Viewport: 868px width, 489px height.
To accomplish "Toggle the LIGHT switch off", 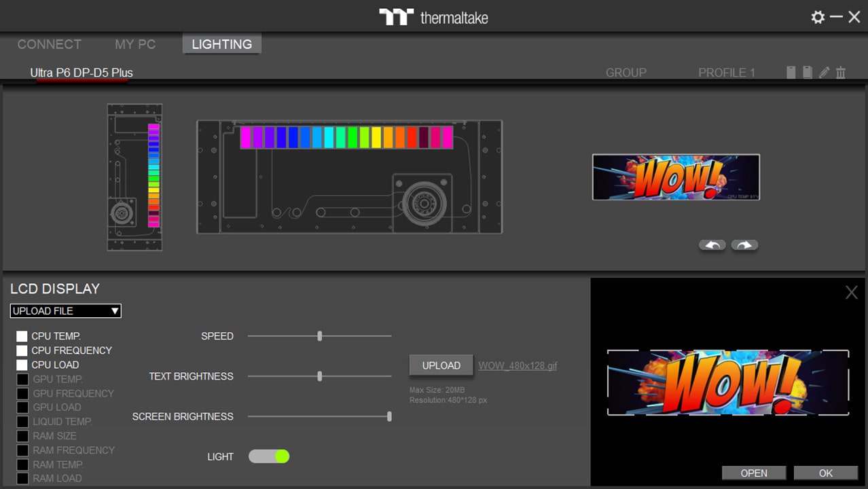I will (x=269, y=456).
